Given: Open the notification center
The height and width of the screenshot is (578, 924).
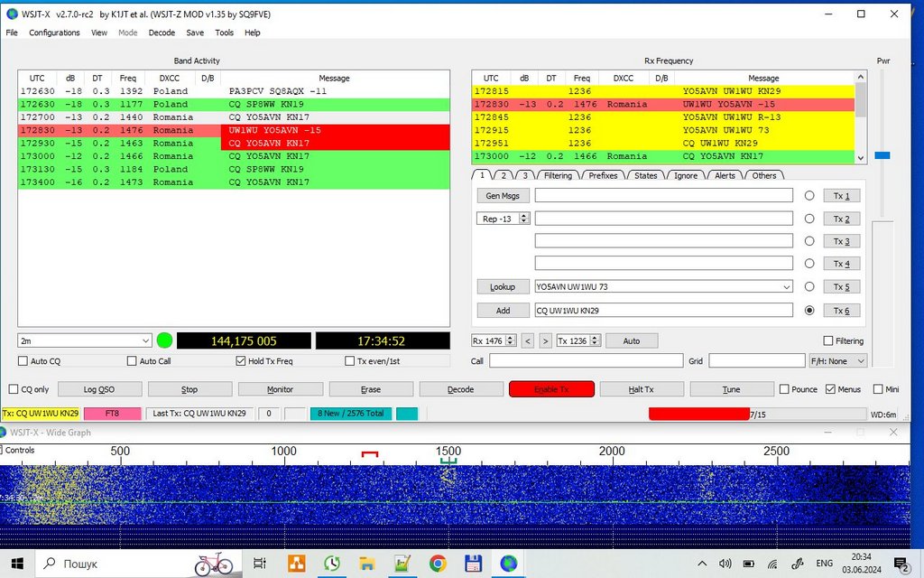Looking at the screenshot, I should (x=901, y=564).
